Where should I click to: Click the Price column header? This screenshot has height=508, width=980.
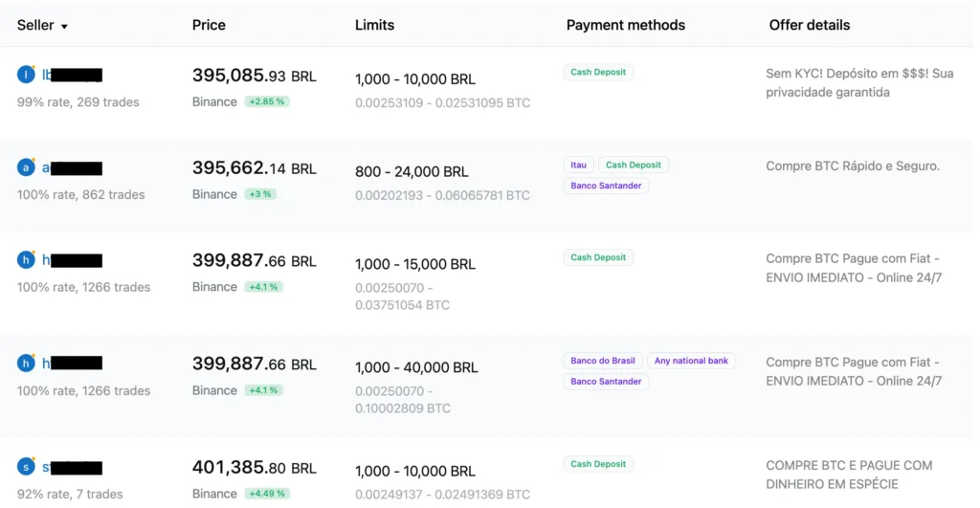click(209, 25)
